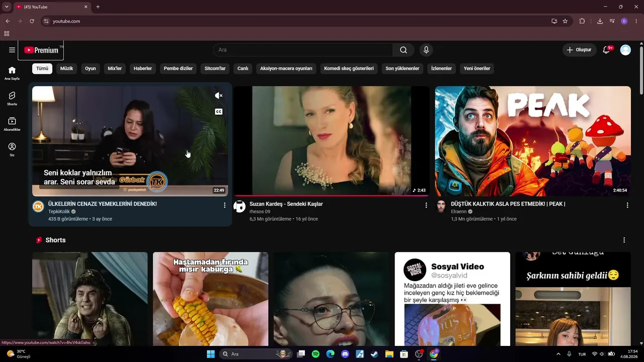Select the Sitcom'lar filter chip
This screenshot has height=362, width=644.
[x=215, y=68]
